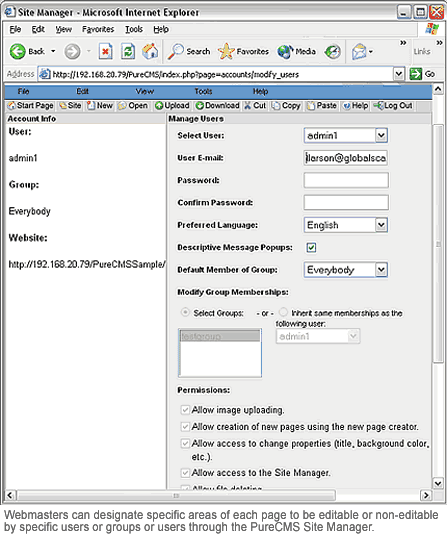The image size is (447, 537).
Task: Click the horizontal scrollbar thumb
Action: [176, 495]
